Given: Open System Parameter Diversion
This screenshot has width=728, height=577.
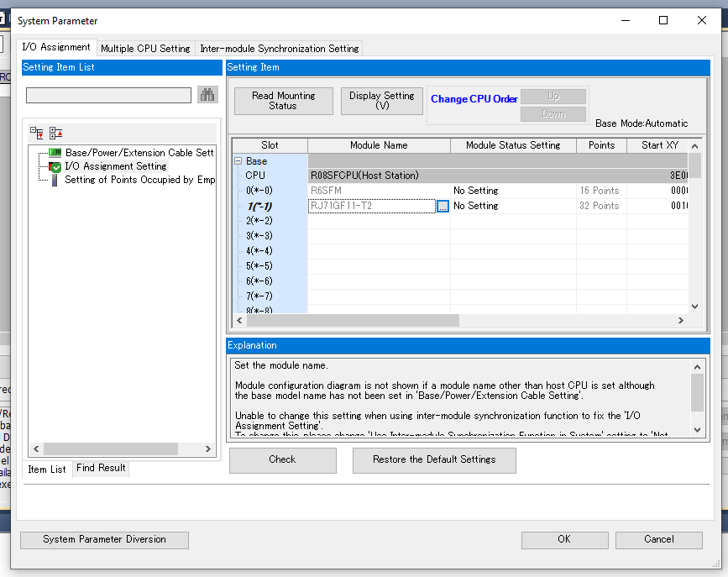Looking at the screenshot, I should 104,540.
